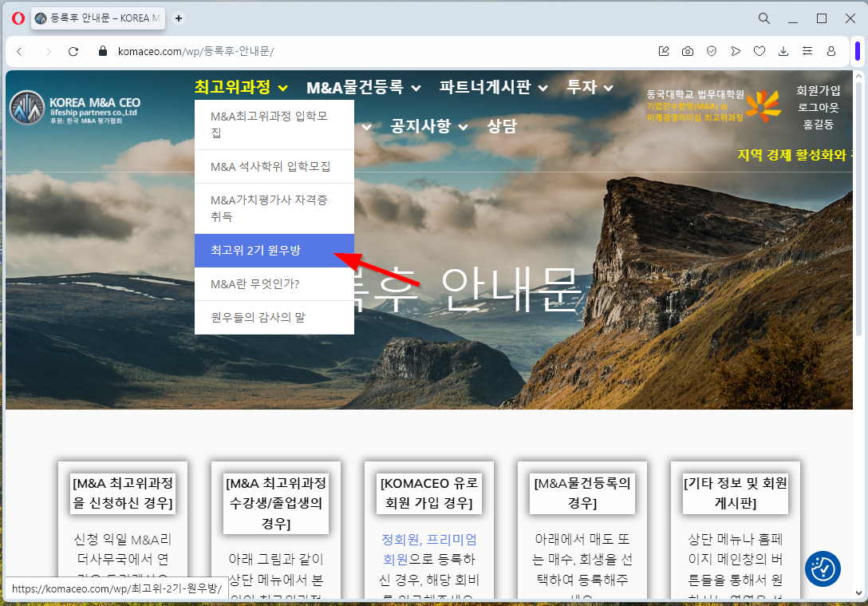Add page to bookmarks with heart icon
This screenshot has width=868, height=606.
point(759,51)
